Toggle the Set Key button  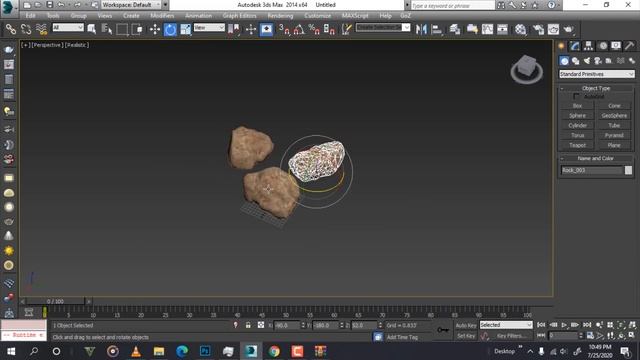(x=466, y=336)
